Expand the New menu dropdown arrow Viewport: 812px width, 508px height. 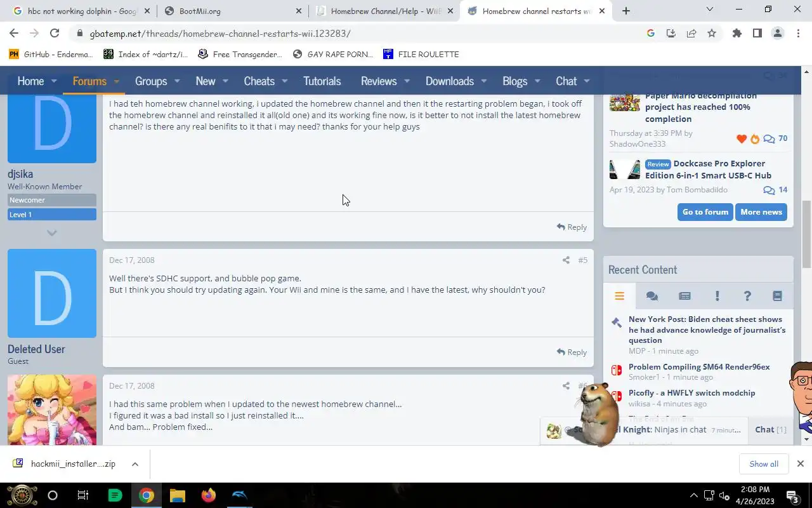[225, 81]
